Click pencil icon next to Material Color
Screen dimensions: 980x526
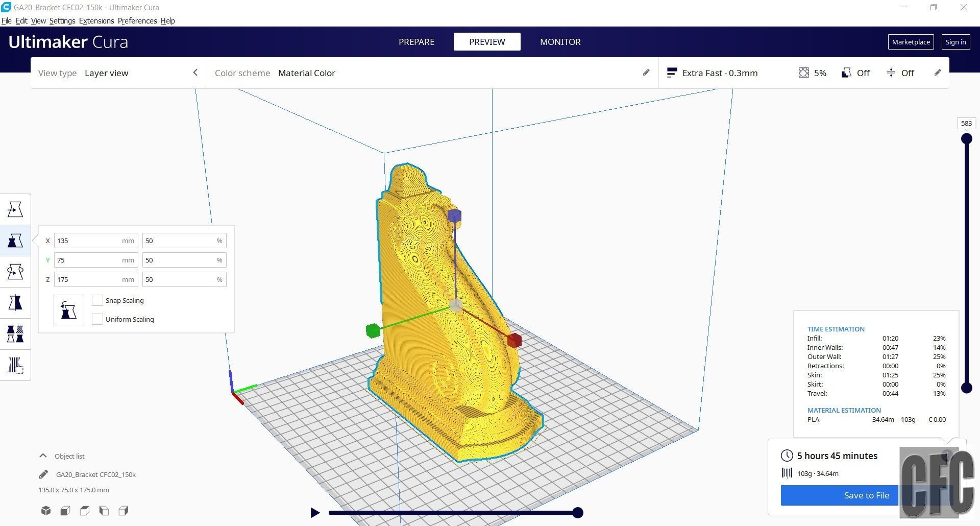646,73
